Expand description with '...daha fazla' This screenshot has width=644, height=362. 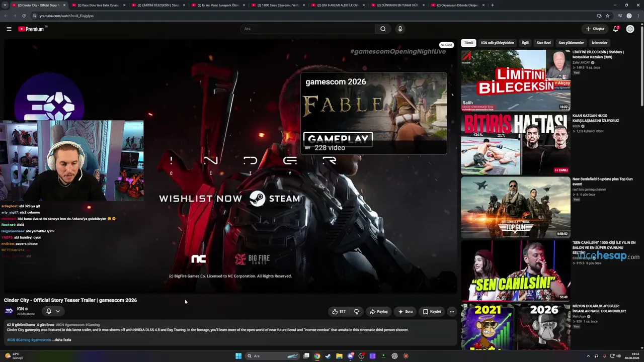[x=61, y=340]
